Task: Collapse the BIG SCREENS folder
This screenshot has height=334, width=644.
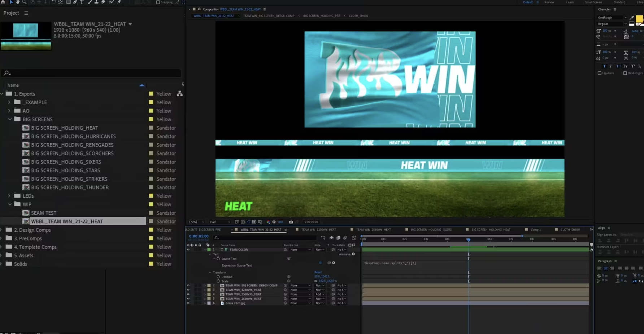Action: pyautogui.click(x=10, y=119)
